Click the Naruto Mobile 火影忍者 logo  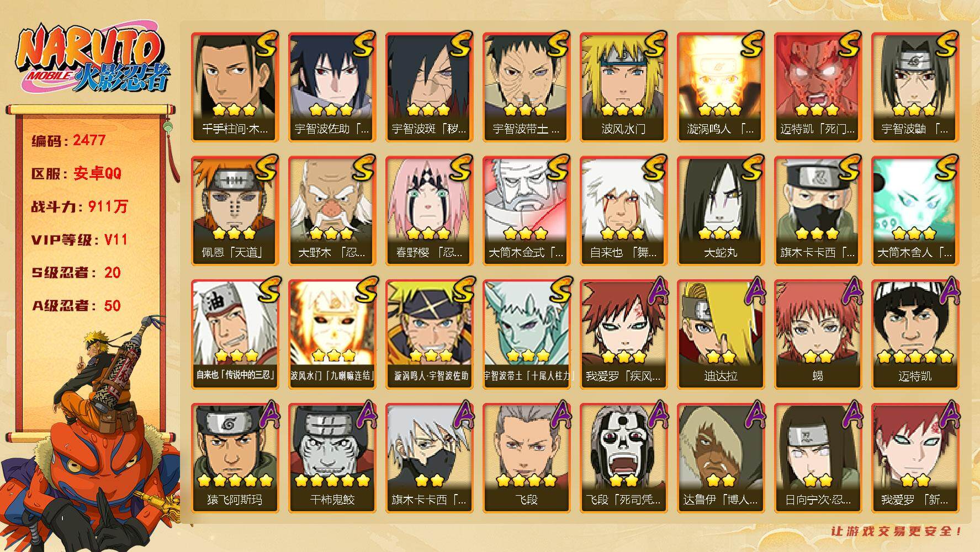[x=93, y=61]
